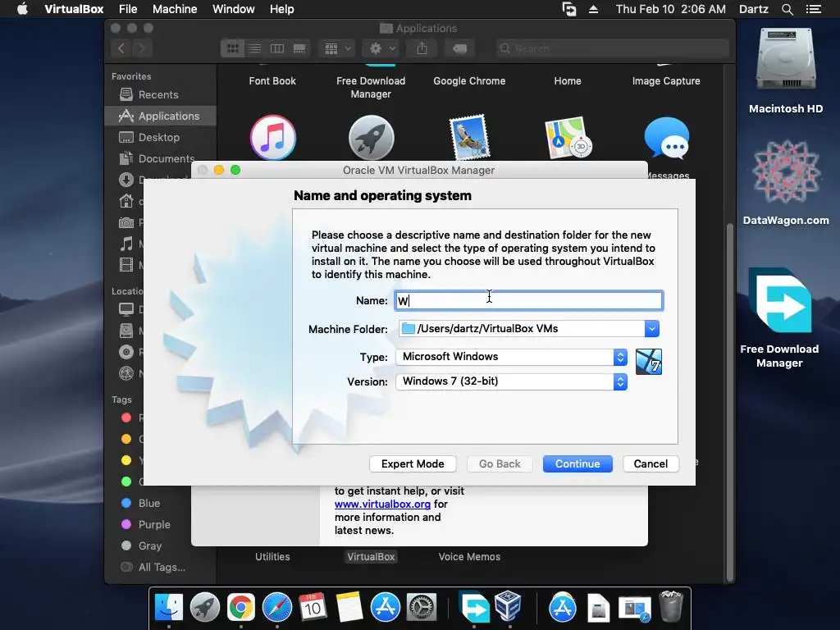Click the Cancel button in wizard

651,464
